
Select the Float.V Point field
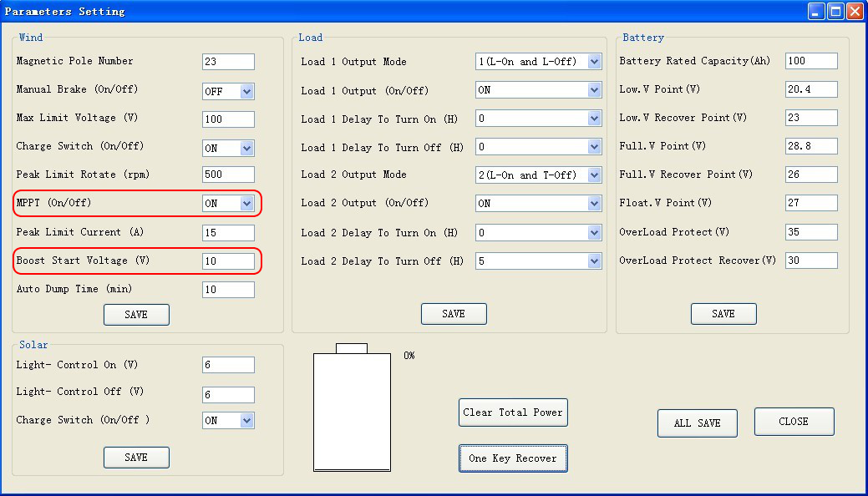(811, 203)
